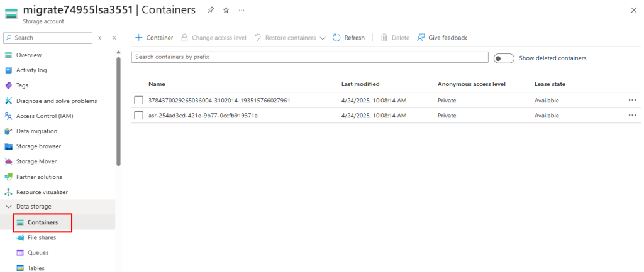The height and width of the screenshot is (272, 644).
Task: Click Last modified date in asr-254ad3cd row
Action: (x=374, y=116)
